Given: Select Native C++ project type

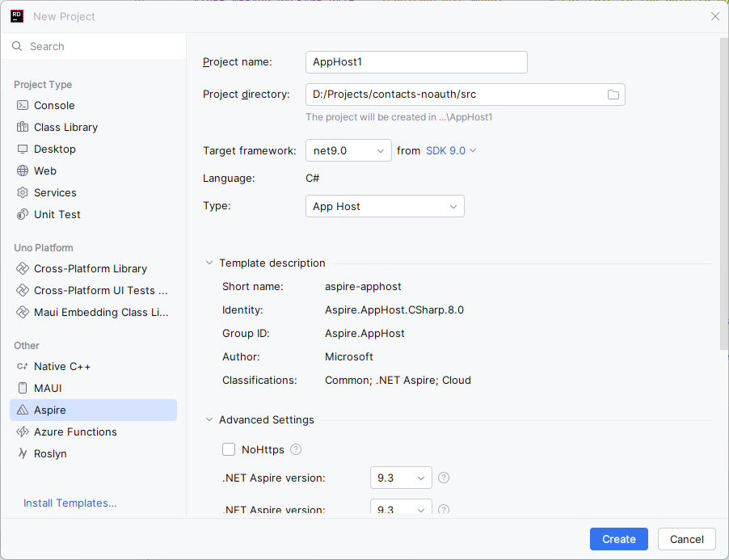Looking at the screenshot, I should tap(94, 366).
